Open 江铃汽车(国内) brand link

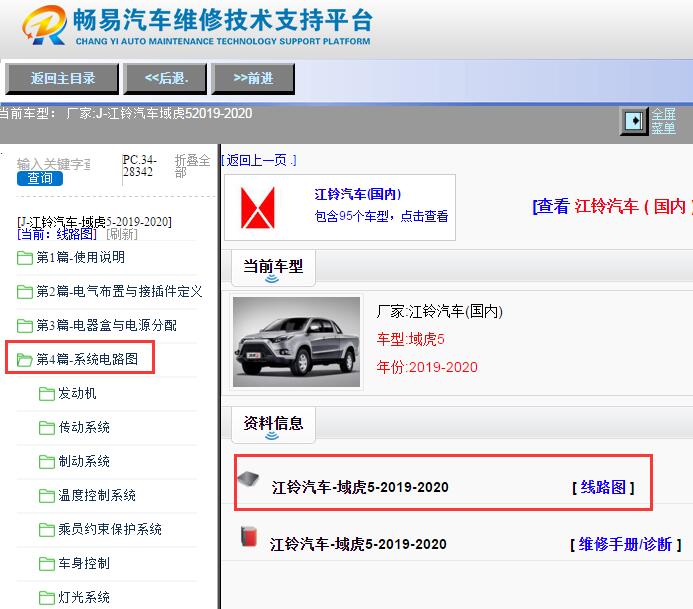click(358, 194)
